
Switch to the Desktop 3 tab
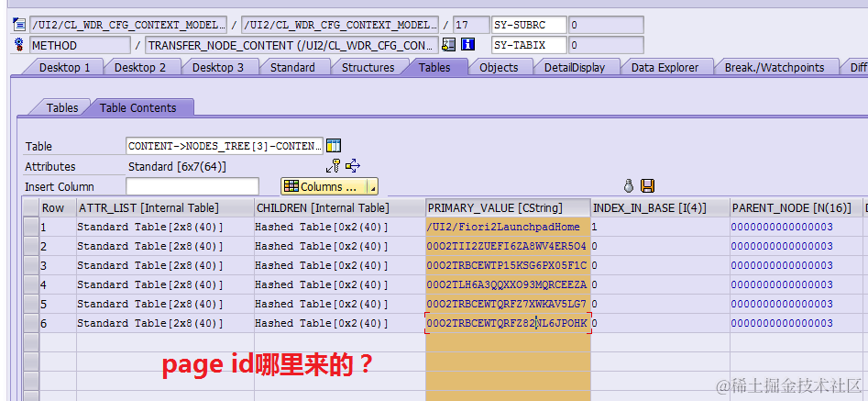click(217, 67)
